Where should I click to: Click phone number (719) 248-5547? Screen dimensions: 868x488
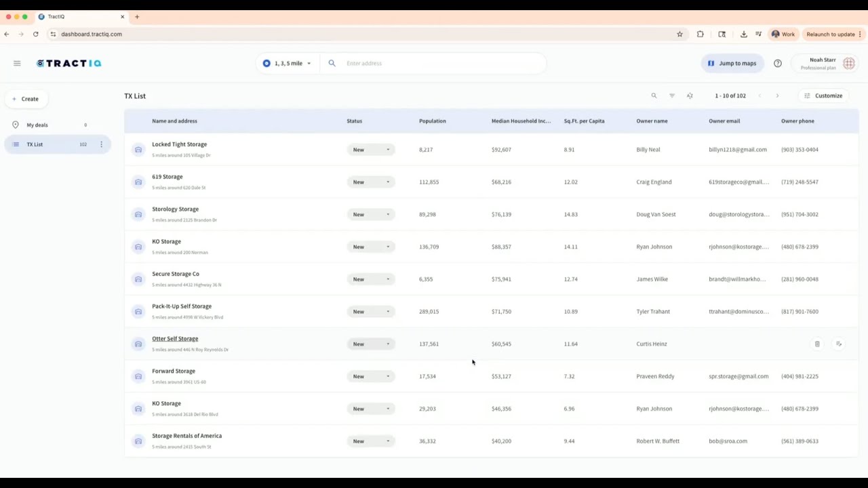(800, 182)
